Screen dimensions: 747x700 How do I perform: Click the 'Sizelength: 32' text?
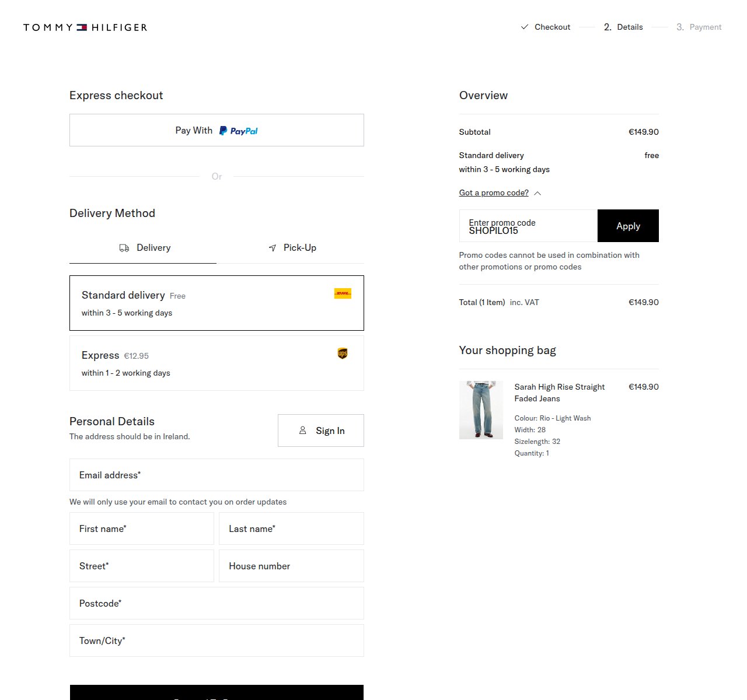tap(537, 442)
